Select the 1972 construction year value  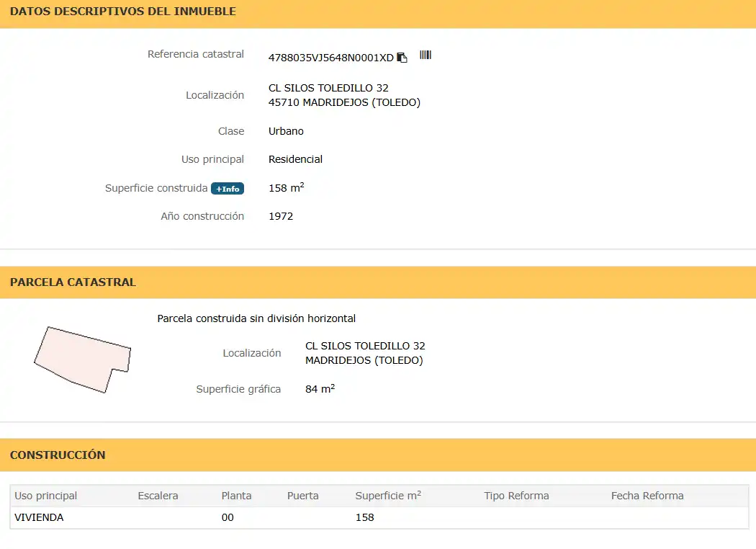click(x=281, y=216)
